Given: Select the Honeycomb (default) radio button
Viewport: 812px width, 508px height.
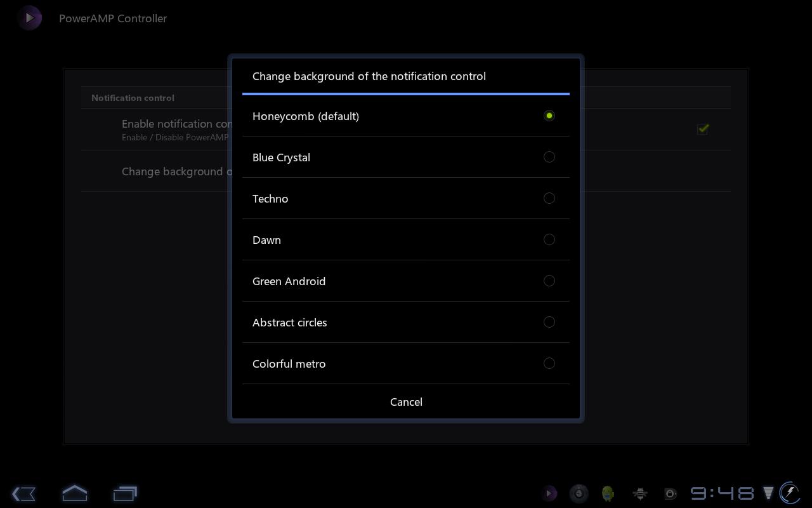Looking at the screenshot, I should pyautogui.click(x=549, y=116).
